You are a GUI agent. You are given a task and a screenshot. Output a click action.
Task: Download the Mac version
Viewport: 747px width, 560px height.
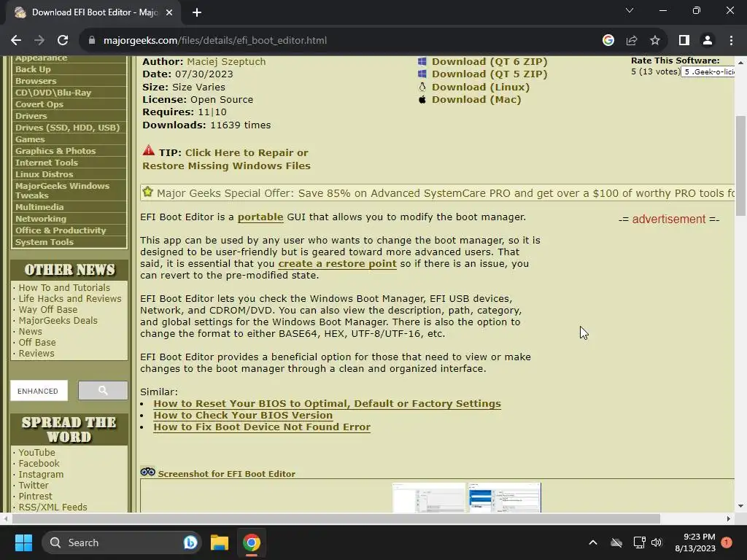coord(476,99)
